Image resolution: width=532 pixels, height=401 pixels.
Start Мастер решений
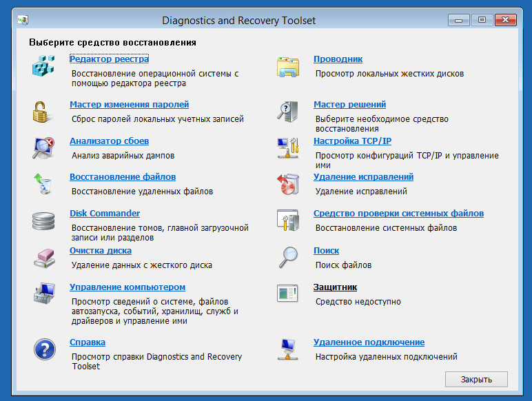click(350, 105)
